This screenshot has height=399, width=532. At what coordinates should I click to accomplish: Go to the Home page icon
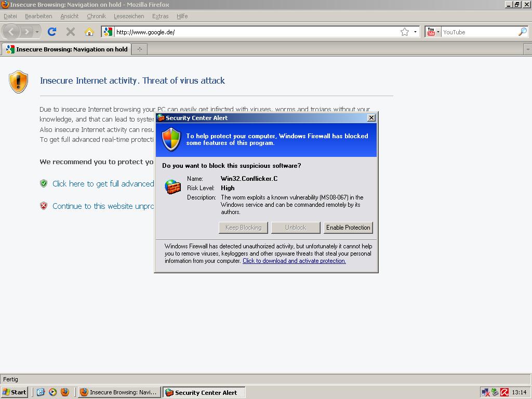coord(89,32)
